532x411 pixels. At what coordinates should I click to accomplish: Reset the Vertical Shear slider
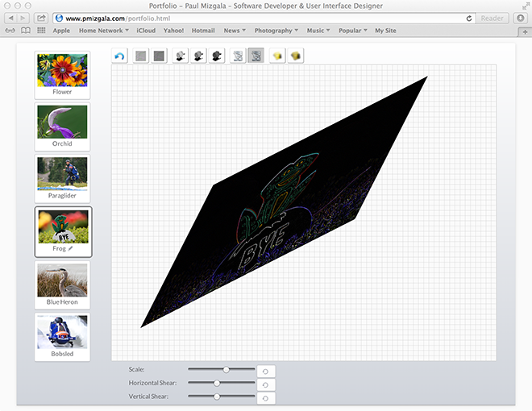266,398
